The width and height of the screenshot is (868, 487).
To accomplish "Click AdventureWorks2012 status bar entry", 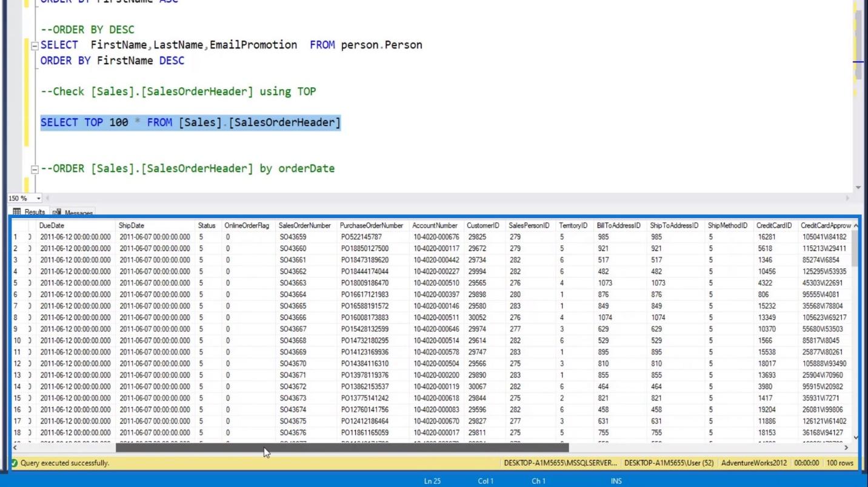I will (754, 463).
